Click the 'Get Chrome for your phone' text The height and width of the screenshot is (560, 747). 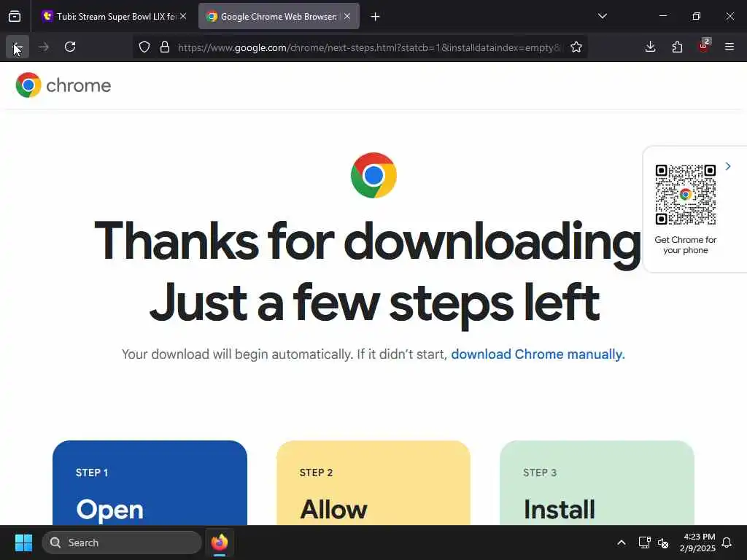pyautogui.click(x=686, y=245)
